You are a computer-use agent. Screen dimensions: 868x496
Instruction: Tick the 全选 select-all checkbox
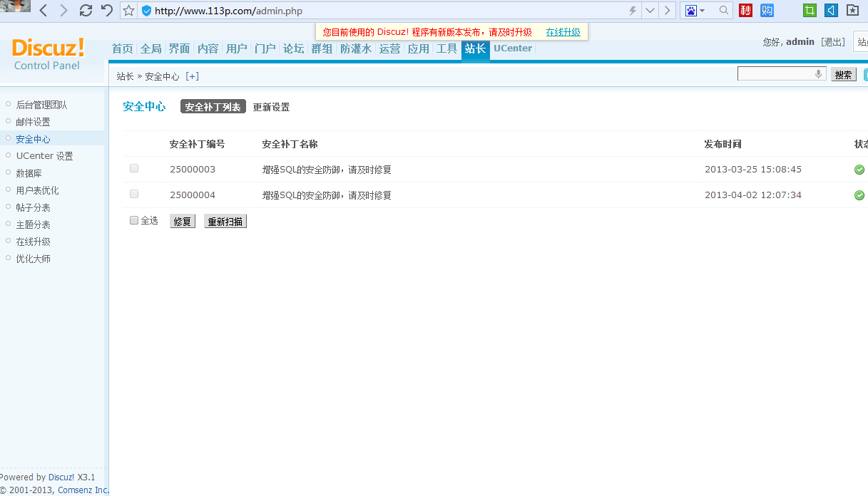pos(134,221)
